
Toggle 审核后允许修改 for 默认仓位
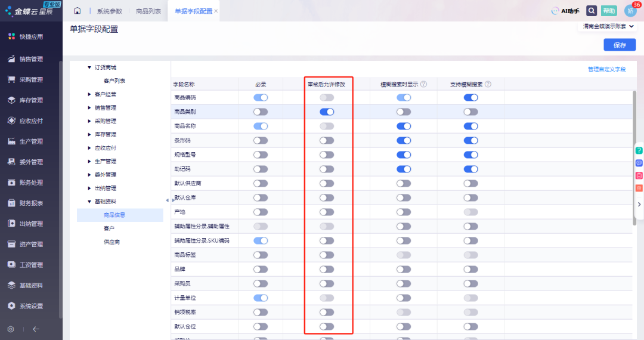[x=327, y=326]
